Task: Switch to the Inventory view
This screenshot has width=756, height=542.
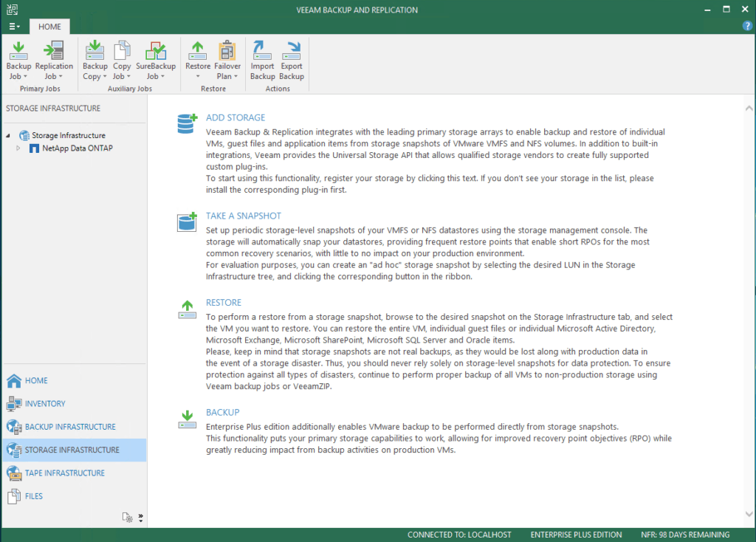Action: pyautogui.click(x=44, y=403)
